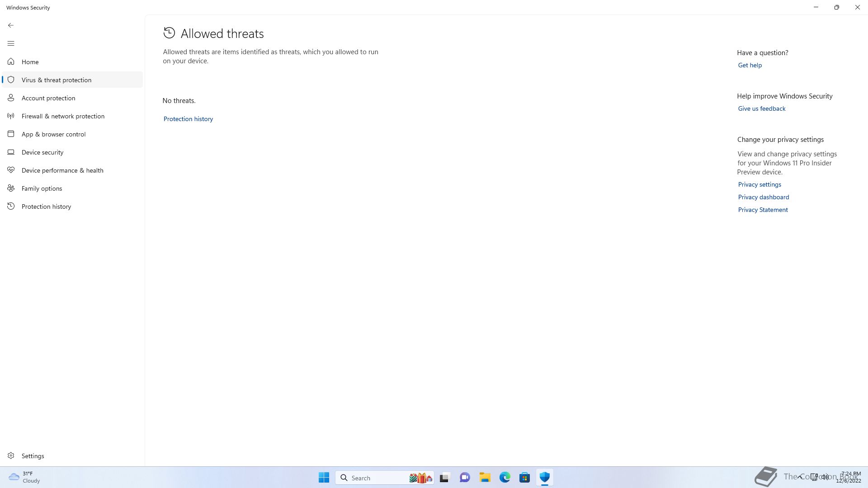Open the Windows Start button
Screen dimensions: 868x488
click(x=324, y=478)
